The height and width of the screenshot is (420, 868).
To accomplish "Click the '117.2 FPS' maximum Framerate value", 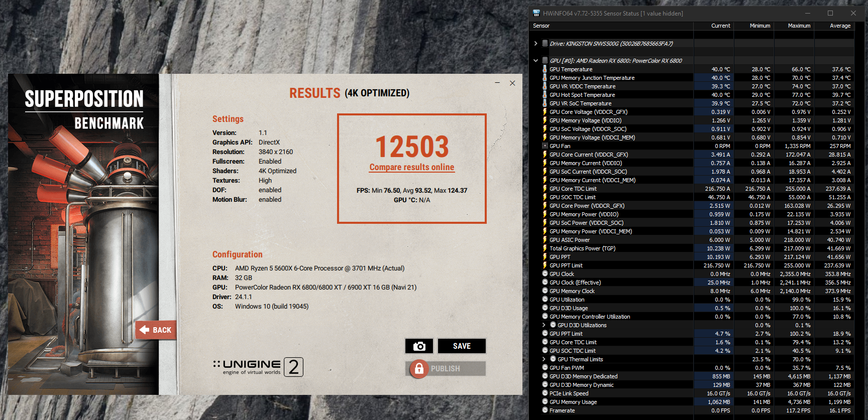I will click(798, 410).
